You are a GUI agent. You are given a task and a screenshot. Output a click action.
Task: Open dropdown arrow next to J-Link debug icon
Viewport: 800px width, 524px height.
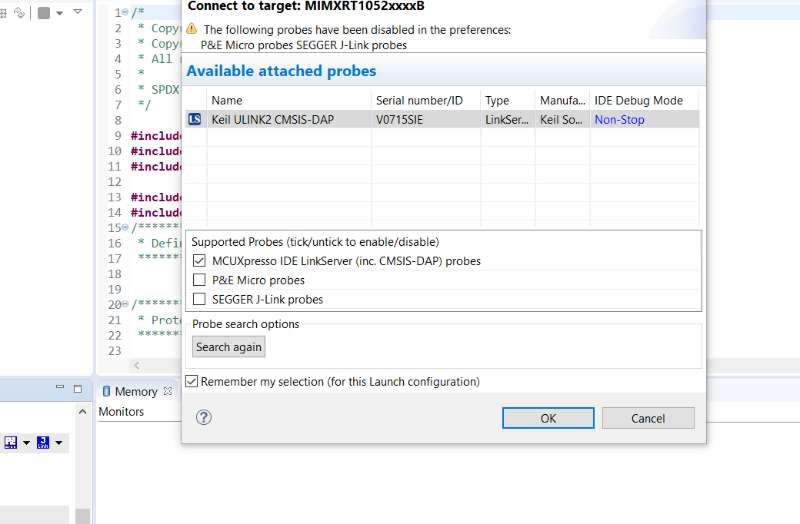[x=59, y=443]
